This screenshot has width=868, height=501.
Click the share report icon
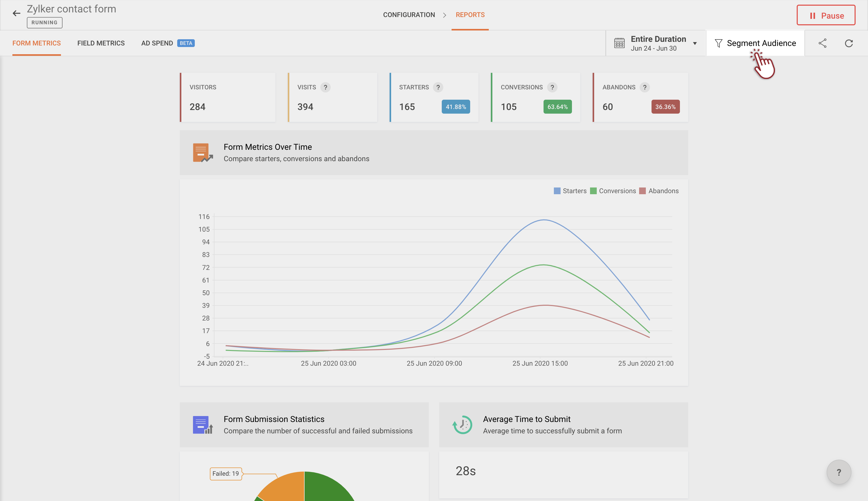coord(822,43)
